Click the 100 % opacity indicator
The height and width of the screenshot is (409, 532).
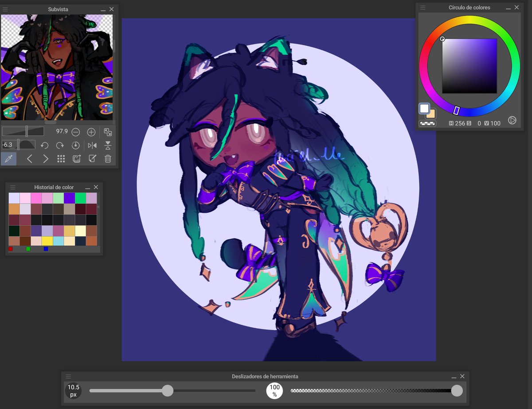pos(274,390)
